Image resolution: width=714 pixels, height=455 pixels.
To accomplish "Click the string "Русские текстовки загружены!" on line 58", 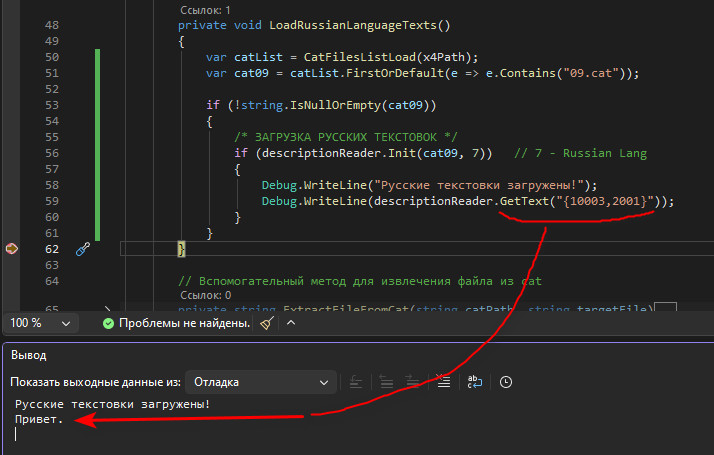I will pos(479,185).
